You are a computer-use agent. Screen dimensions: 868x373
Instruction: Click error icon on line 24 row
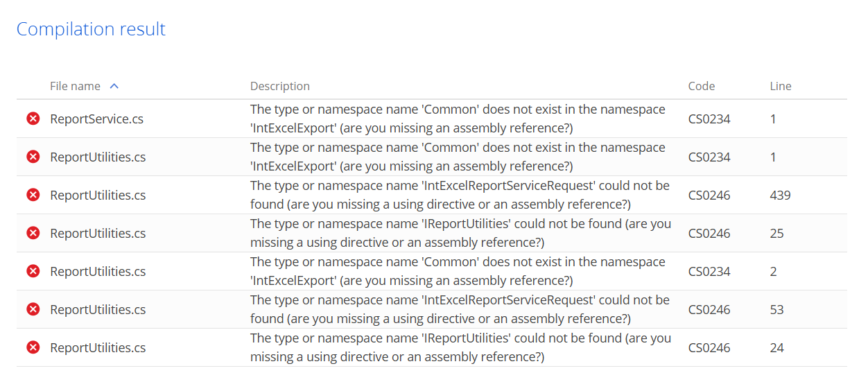coord(33,347)
